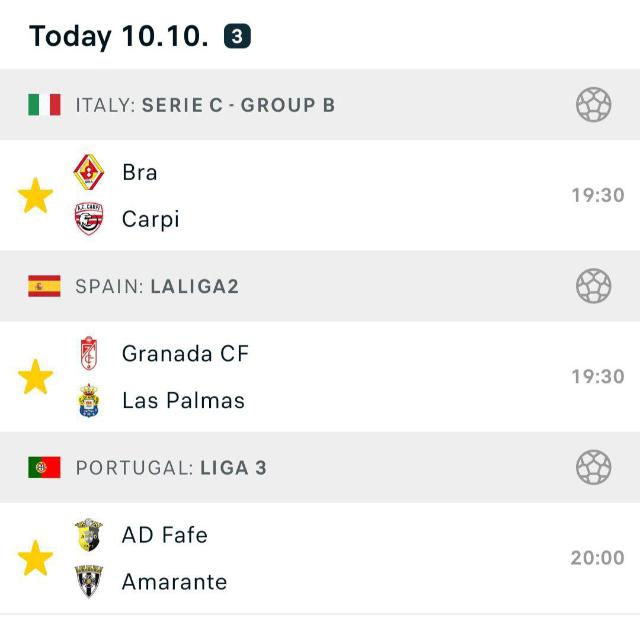The width and height of the screenshot is (640, 640).
Task: Open the Portugal Liga 3 league
Action: click(171, 467)
